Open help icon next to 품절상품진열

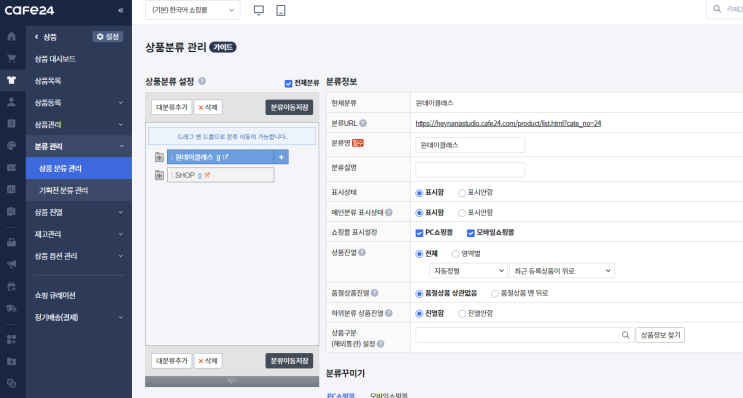point(374,293)
